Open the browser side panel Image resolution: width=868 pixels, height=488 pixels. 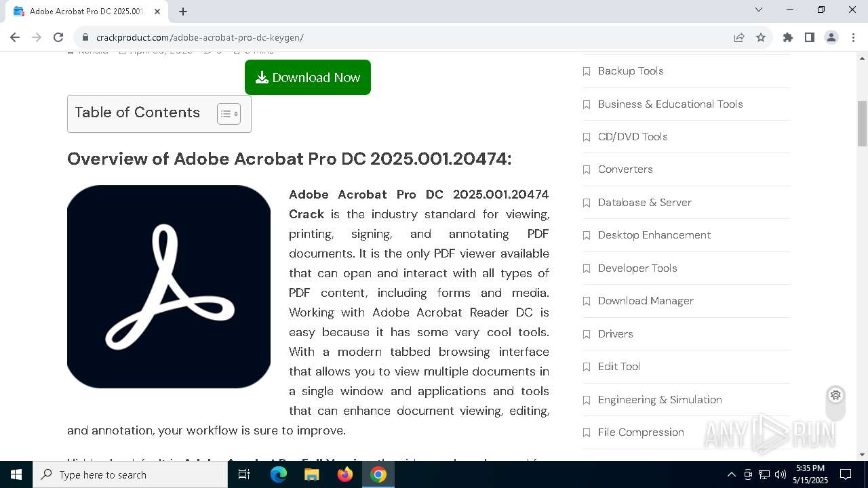[x=809, y=37]
